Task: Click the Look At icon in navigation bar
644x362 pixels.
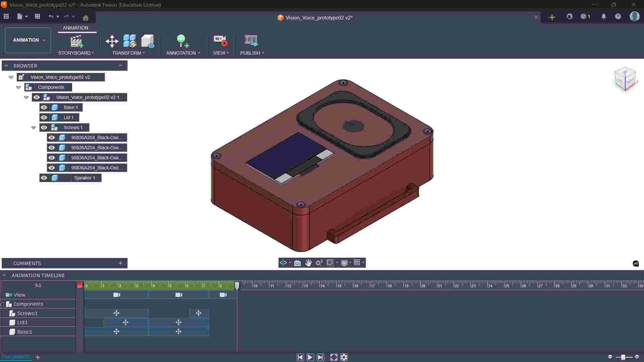Action: [x=297, y=263]
